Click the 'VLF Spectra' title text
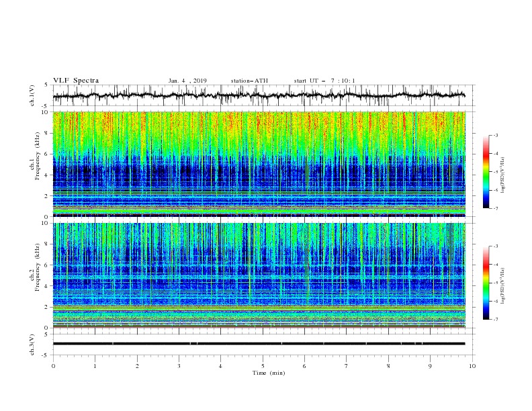 (76, 81)
